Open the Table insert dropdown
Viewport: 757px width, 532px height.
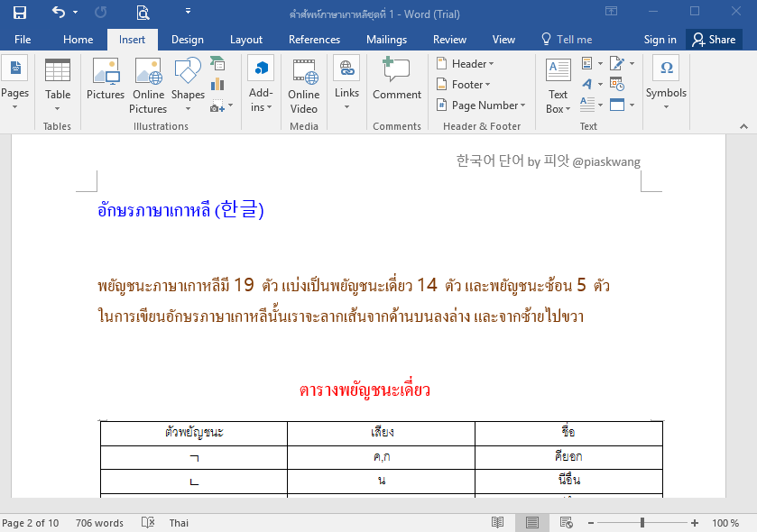click(x=58, y=86)
